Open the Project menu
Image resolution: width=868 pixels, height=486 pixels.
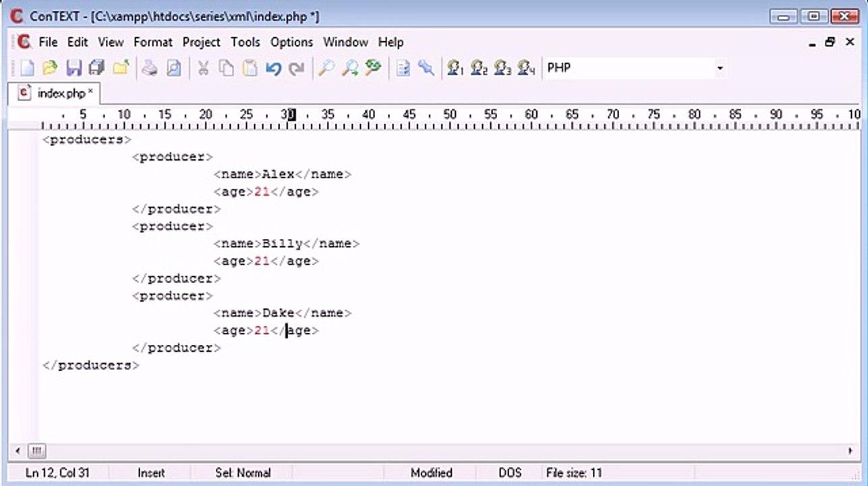click(x=202, y=42)
